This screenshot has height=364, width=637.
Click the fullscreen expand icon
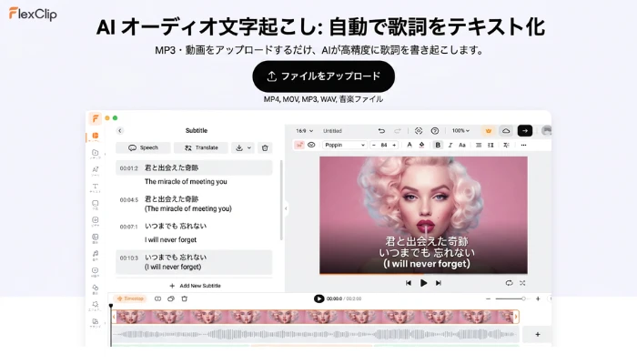(522, 283)
